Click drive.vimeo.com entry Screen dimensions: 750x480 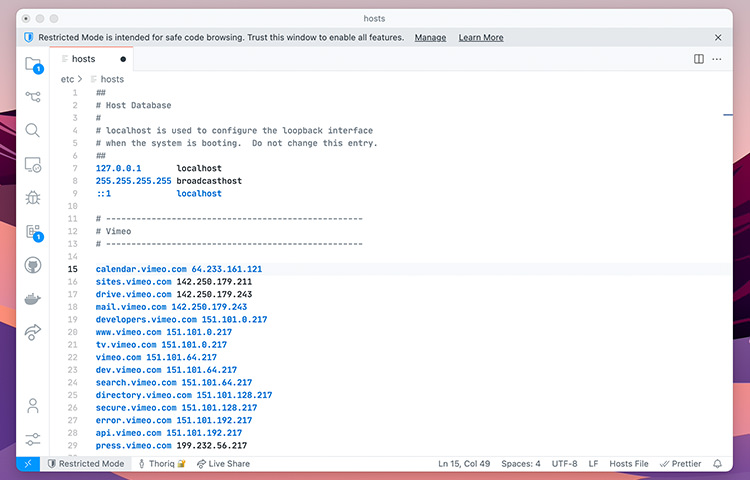coord(133,294)
